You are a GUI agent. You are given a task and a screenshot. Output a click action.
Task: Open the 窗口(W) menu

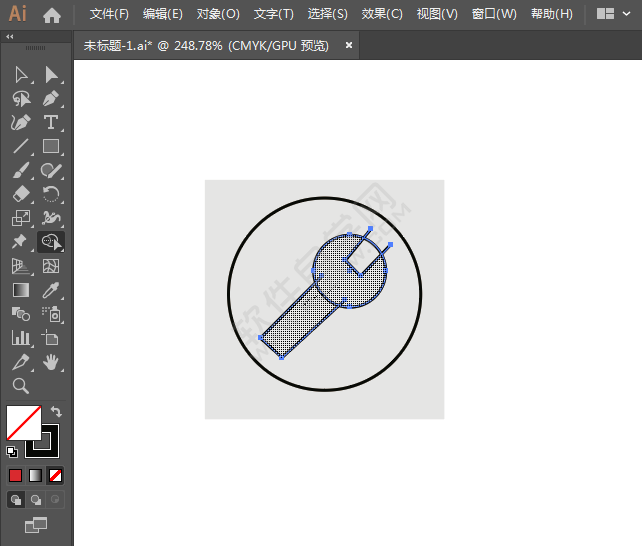coord(494,14)
